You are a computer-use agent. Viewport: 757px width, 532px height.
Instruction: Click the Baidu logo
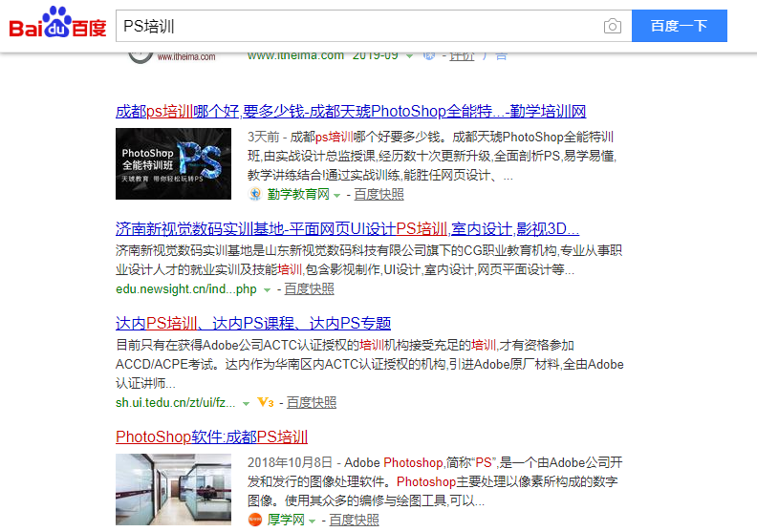pos(58,22)
